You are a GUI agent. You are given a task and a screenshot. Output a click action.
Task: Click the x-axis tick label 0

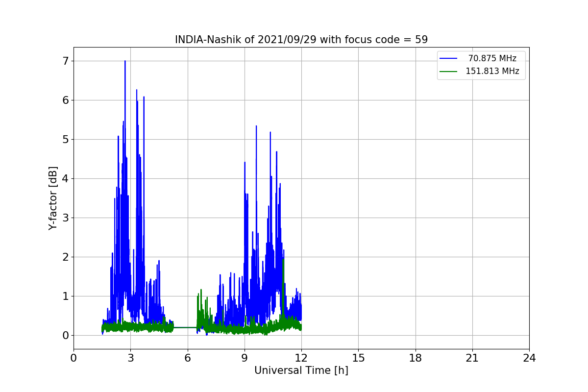[x=73, y=358]
